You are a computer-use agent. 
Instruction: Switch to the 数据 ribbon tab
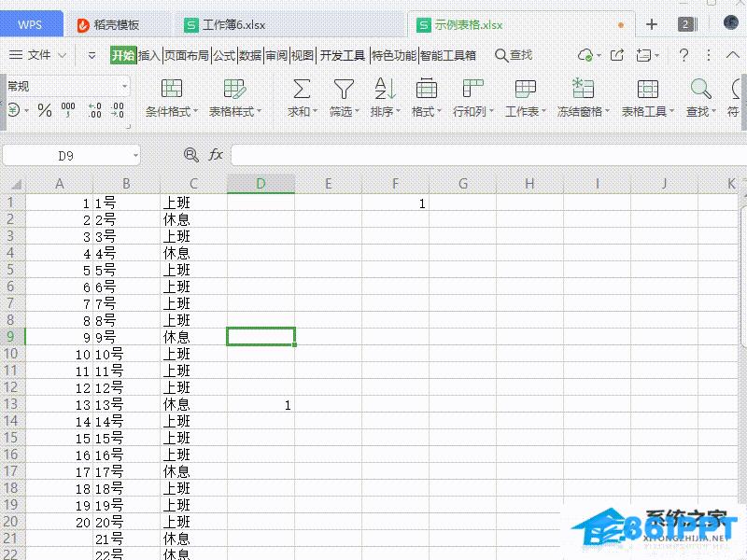point(250,55)
